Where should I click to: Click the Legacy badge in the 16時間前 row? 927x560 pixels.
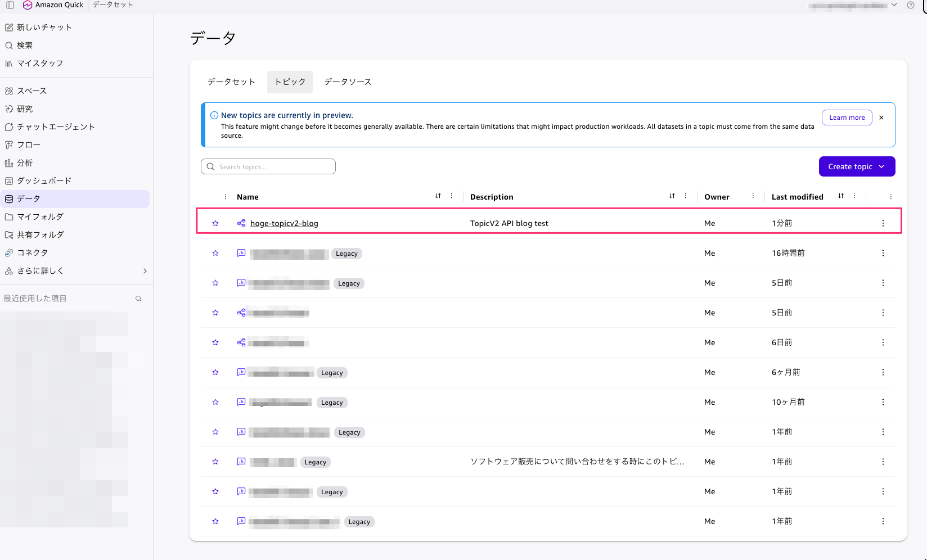pos(346,254)
